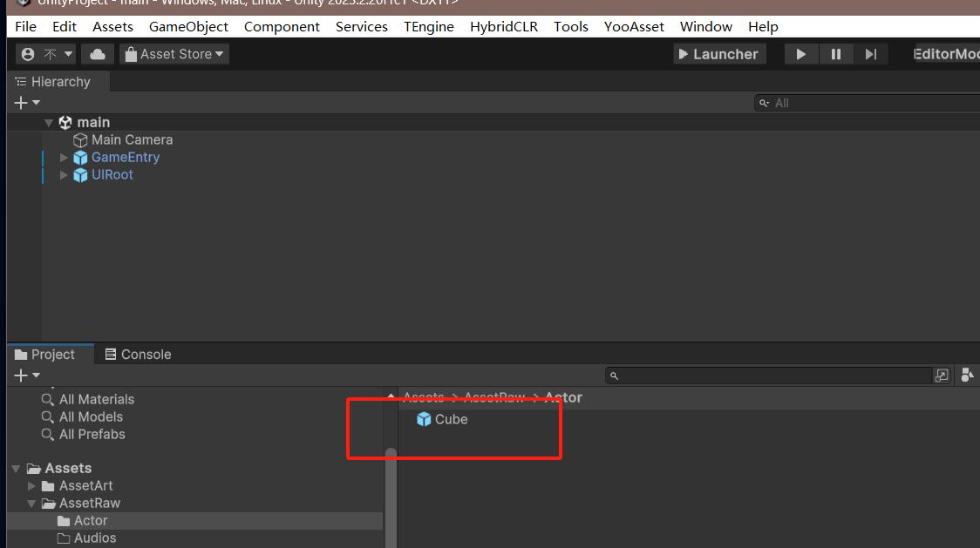Viewport: 980px width, 548px height.
Task: Click the Hierarchy search field
Action: [868, 103]
